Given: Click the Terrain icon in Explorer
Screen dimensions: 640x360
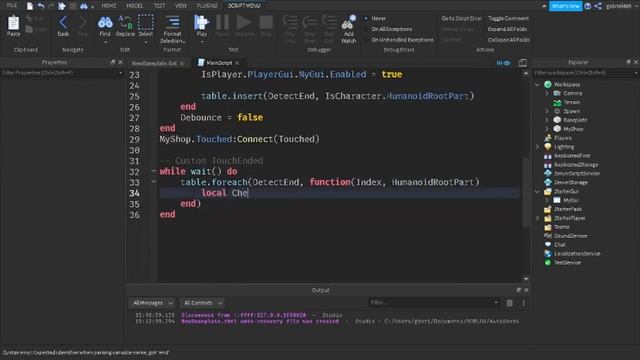Looking at the screenshot, I should 557,102.
